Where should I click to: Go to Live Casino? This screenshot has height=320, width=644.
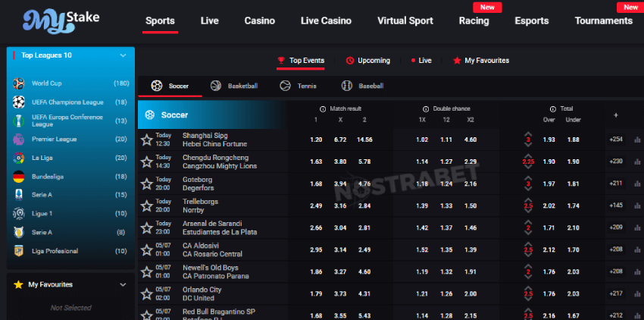click(326, 21)
